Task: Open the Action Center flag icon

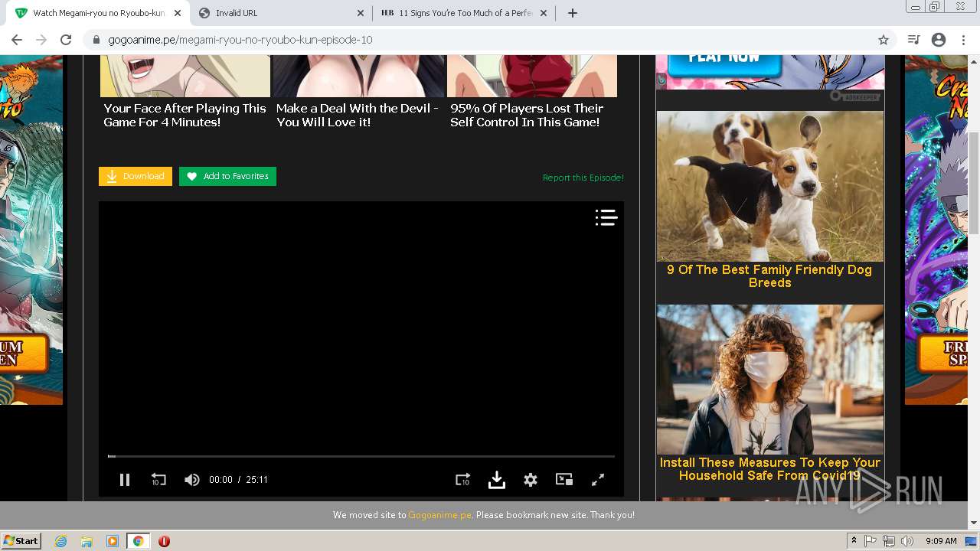Action: [871, 541]
